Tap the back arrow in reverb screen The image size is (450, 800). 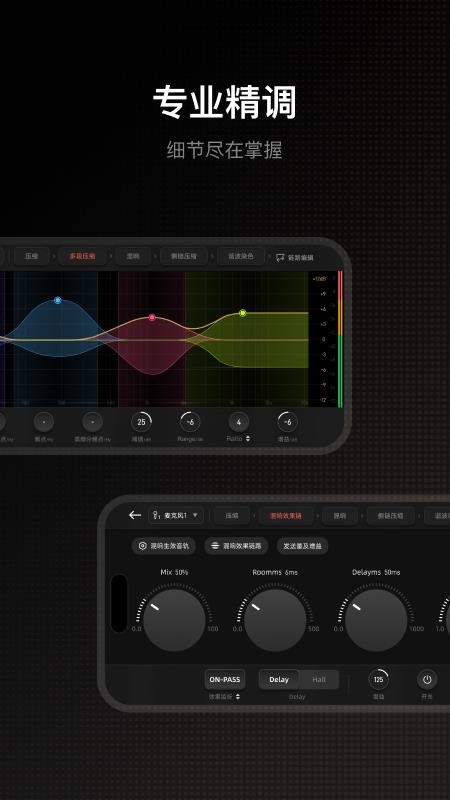135,515
